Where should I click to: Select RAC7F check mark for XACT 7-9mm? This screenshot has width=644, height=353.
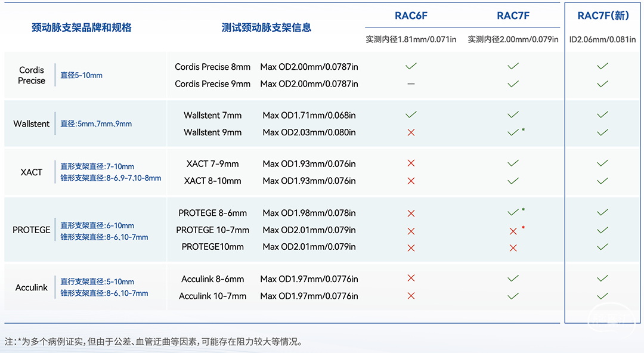tap(513, 163)
